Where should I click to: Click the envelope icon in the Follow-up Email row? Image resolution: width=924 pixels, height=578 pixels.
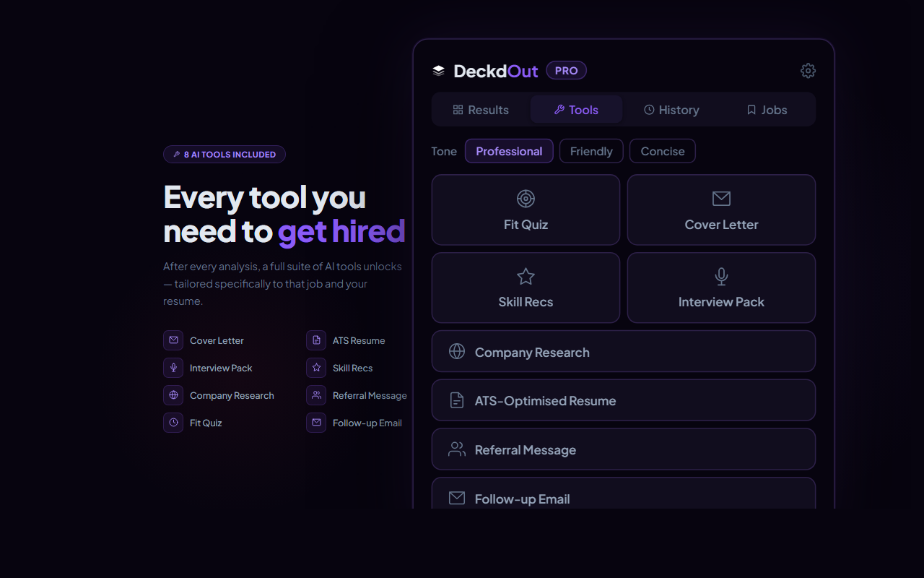(457, 498)
